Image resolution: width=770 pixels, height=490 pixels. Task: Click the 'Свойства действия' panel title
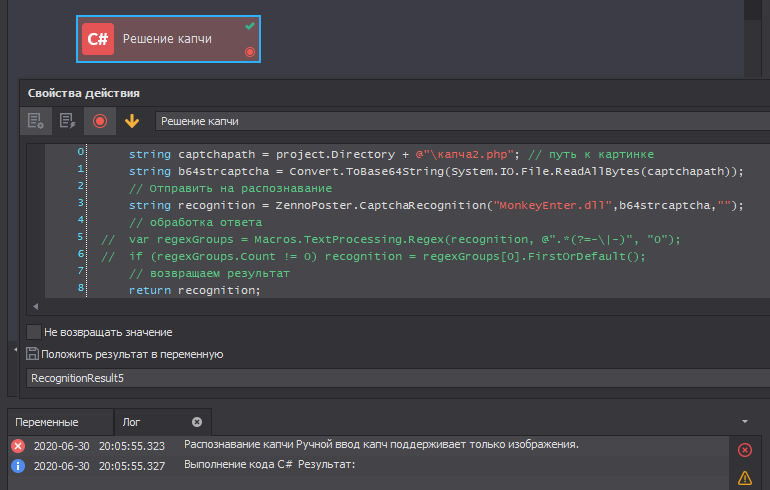pos(83,93)
